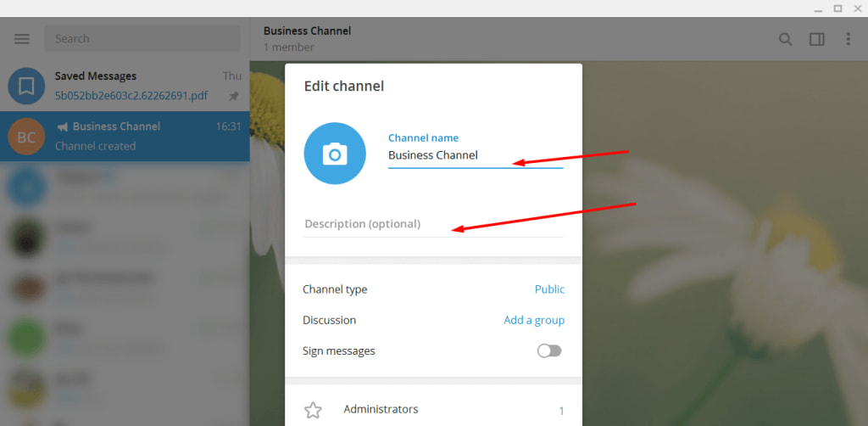Click the Discussion row label

329,320
